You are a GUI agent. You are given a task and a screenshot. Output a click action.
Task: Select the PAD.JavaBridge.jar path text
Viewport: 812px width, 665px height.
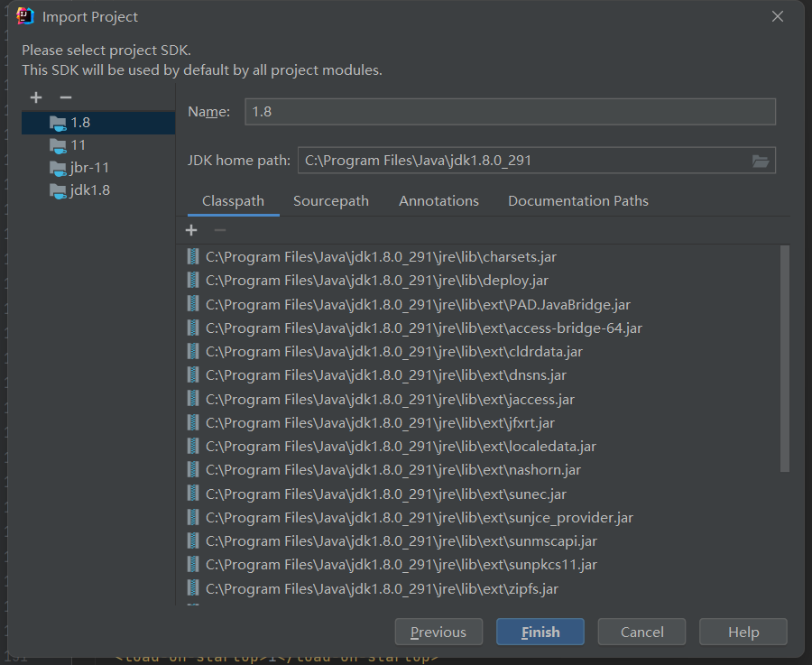pyautogui.click(x=418, y=305)
